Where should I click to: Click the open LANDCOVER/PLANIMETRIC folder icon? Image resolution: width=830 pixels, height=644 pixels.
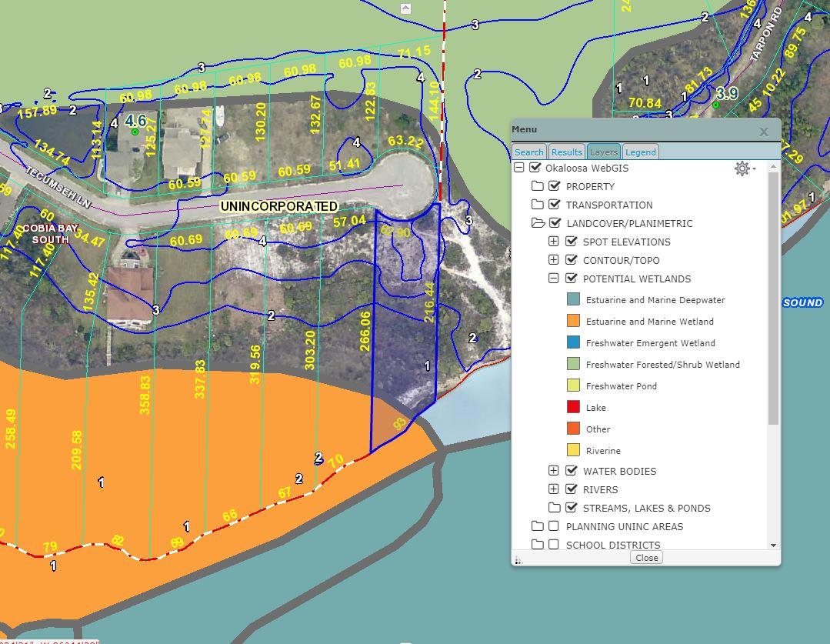point(538,223)
